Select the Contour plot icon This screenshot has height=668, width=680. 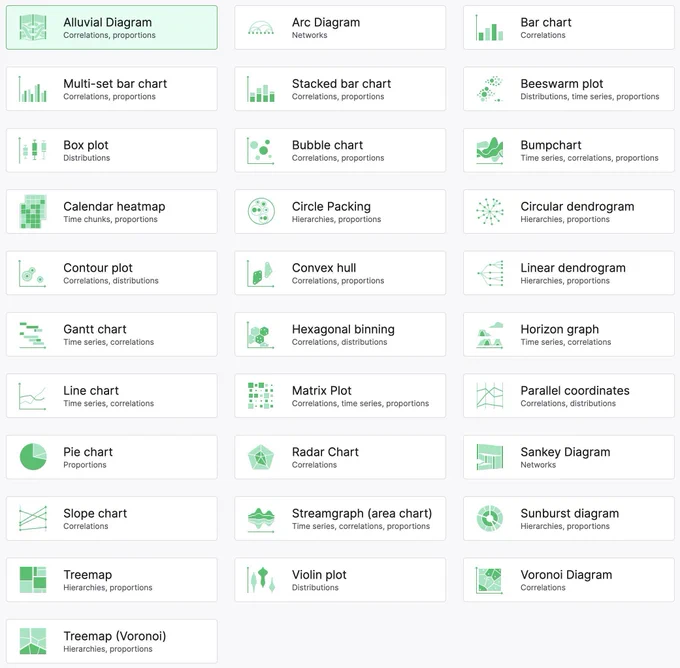click(x=33, y=273)
